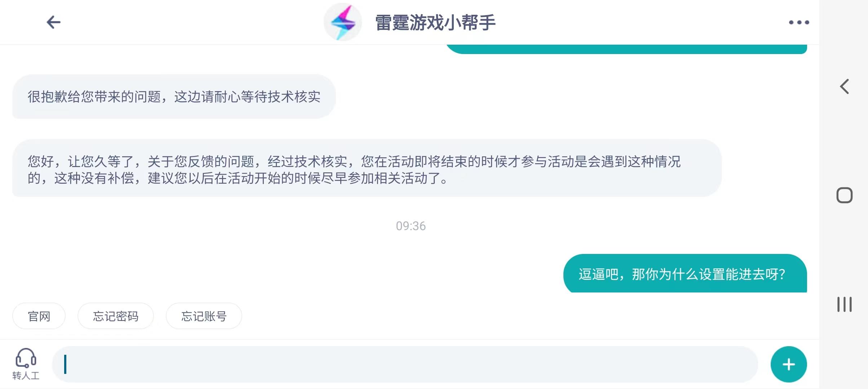Focus the message text input field
Image resolution: width=868 pixels, height=389 pixels.
(405, 364)
